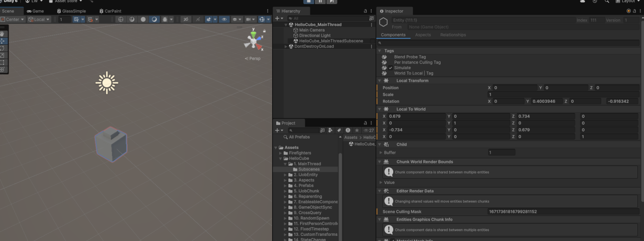The width and height of the screenshot is (644, 241).
Task: Click the Inspector component search field
Action: click(508, 43)
